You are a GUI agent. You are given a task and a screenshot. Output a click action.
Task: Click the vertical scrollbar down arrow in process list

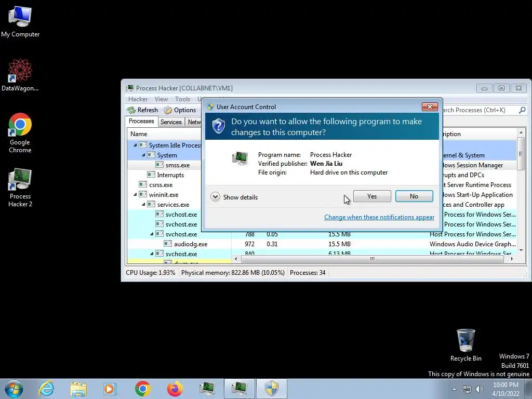(x=521, y=250)
